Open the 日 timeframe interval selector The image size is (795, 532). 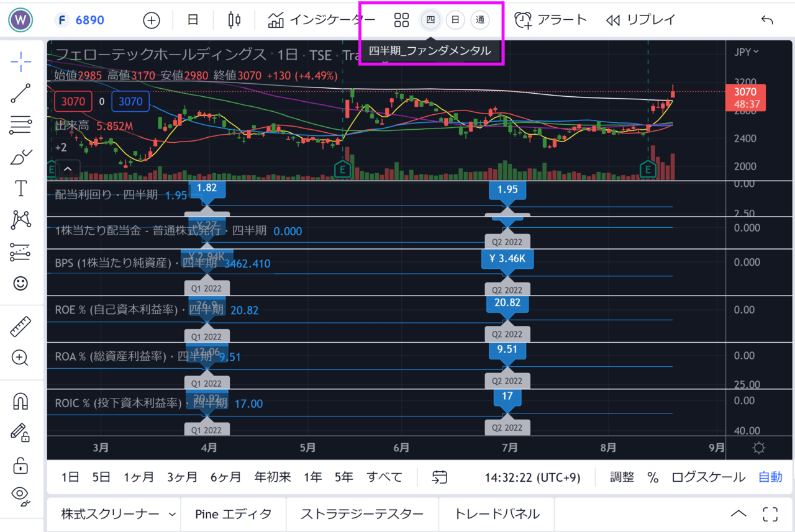[x=193, y=20]
